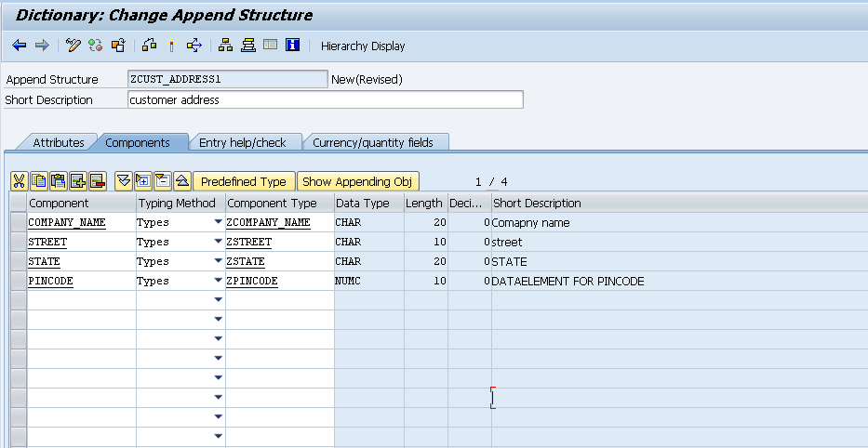Switch Active/Inactive version icon
Image resolution: width=868 pixels, height=448 pixels.
[x=95, y=46]
